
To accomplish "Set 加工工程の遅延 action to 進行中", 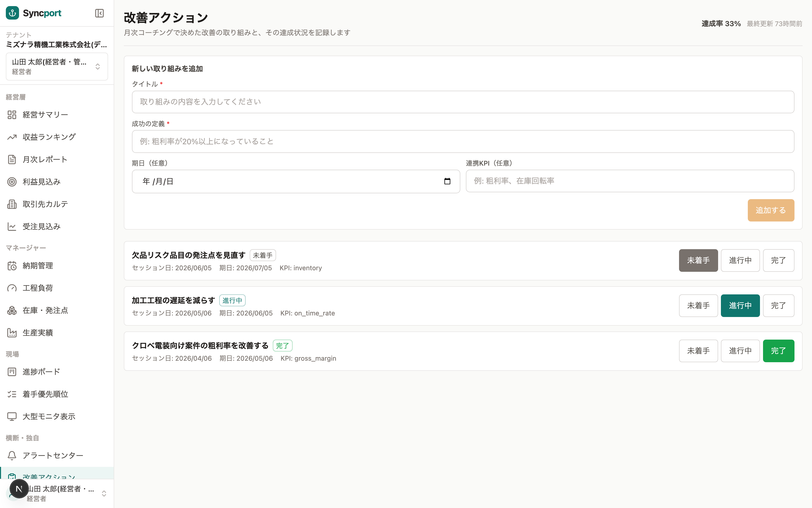I will [x=740, y=306].
